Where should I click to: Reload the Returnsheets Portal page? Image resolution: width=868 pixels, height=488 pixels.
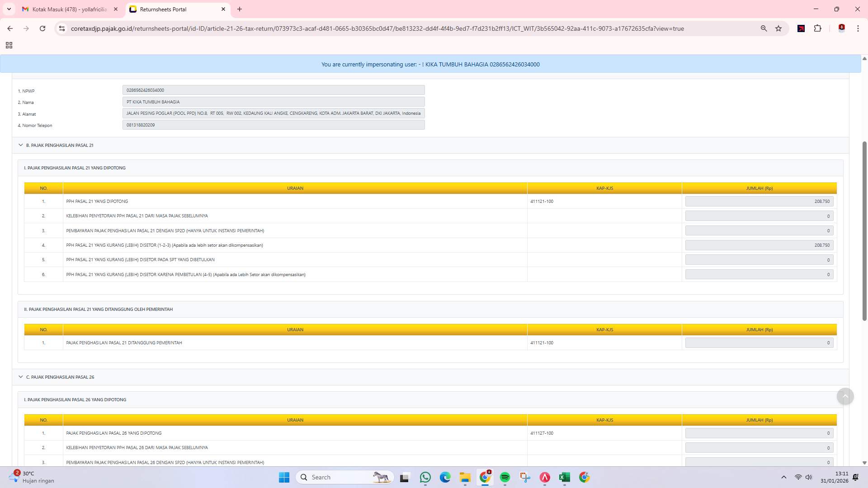point(42,28)
